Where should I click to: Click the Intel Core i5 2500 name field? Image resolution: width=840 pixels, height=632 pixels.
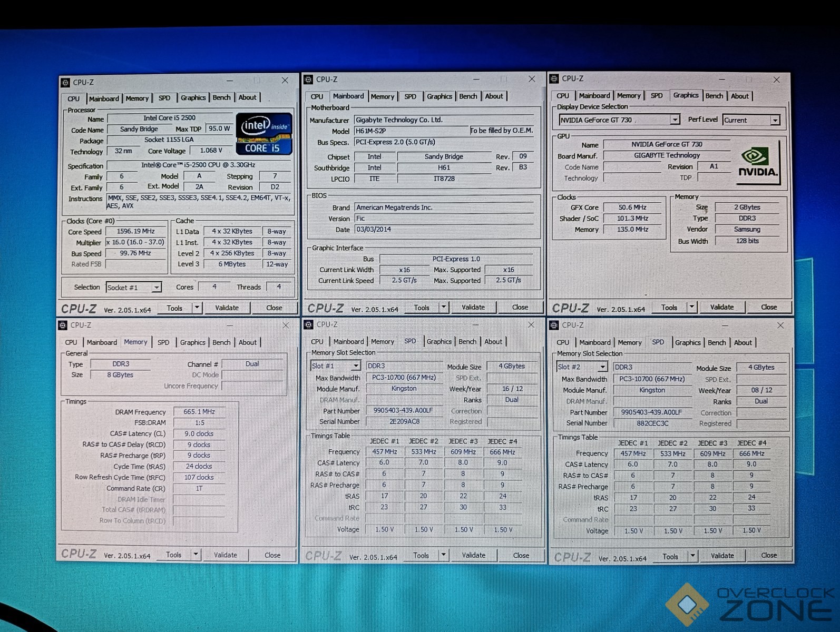pyautogui.click(x=169, y=118)
